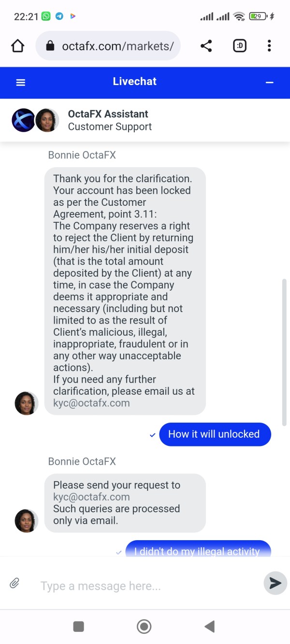Tap the Android home circle button
This screenshot has height=644, width=290.
(x=144, y=627)
